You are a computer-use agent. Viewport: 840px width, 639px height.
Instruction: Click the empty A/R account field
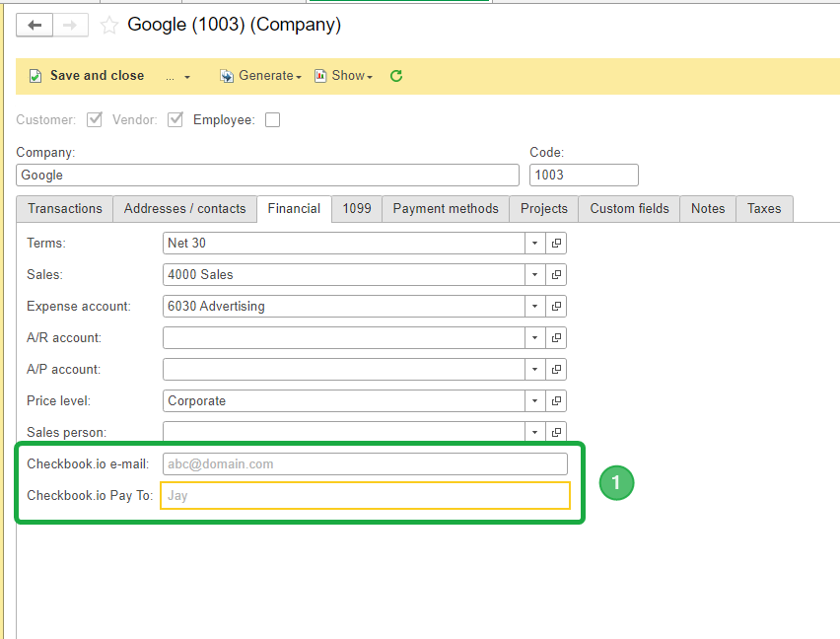344,338
